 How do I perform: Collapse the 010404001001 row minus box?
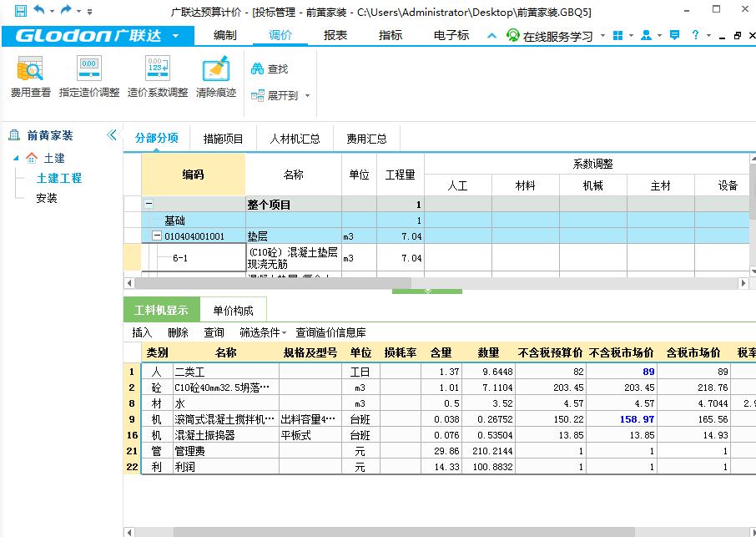157,236
